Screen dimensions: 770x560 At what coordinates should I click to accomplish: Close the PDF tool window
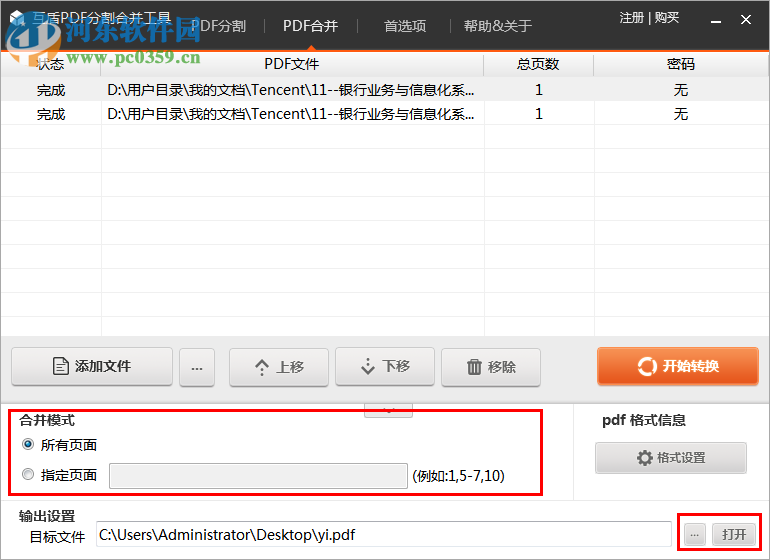click(746, 20)
